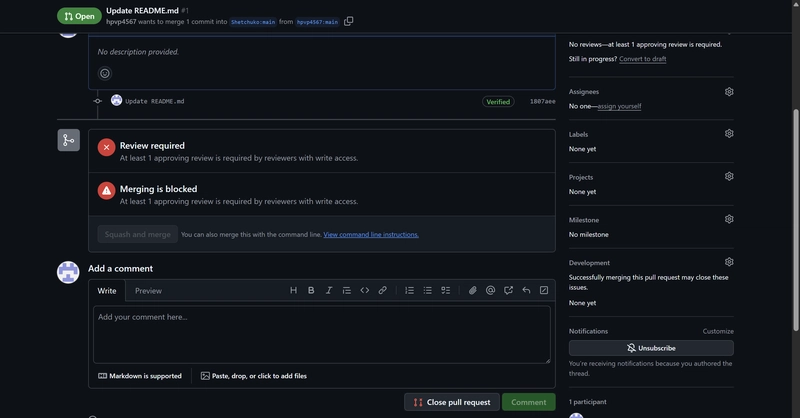Open Assignees settings gear

(729, 92)
